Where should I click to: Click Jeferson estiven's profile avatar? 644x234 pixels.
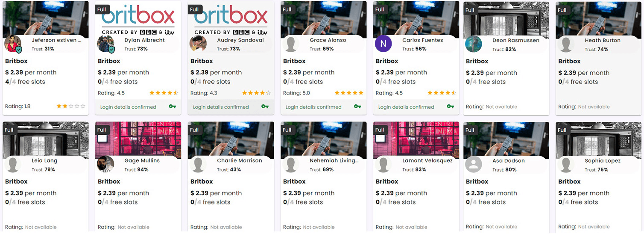click(13, 44)
